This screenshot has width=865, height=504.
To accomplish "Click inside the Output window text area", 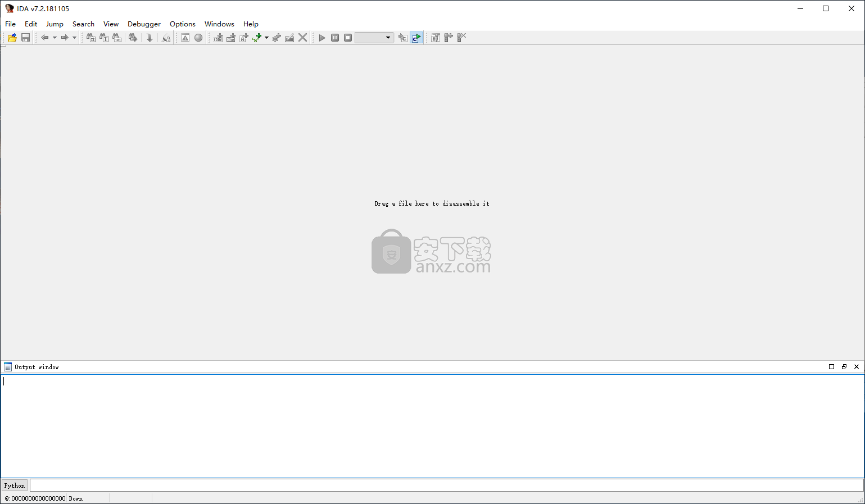I will click(432, 425).
